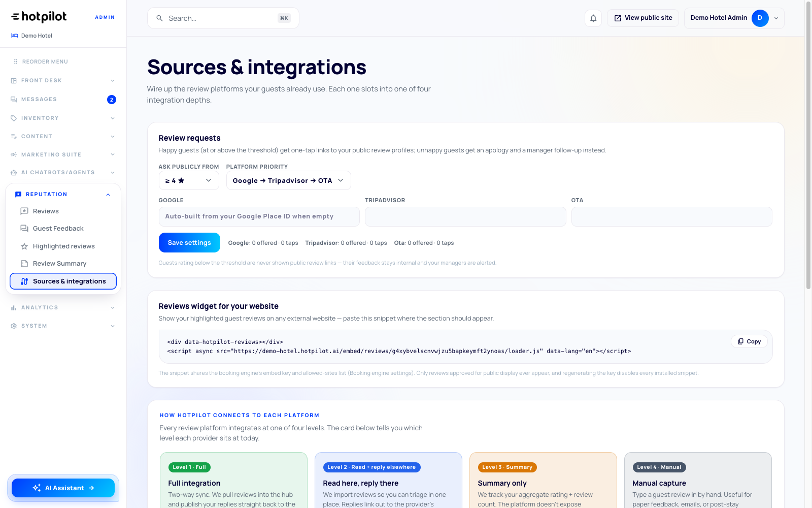Open the Reviews menu item

63,211
